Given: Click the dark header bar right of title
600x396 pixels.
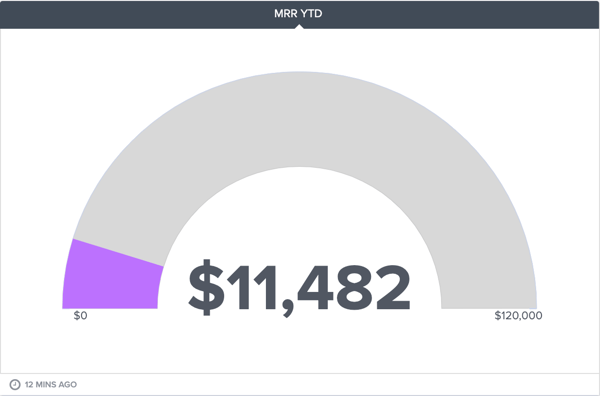Looking at the screenshot, I should coord(461,15).
